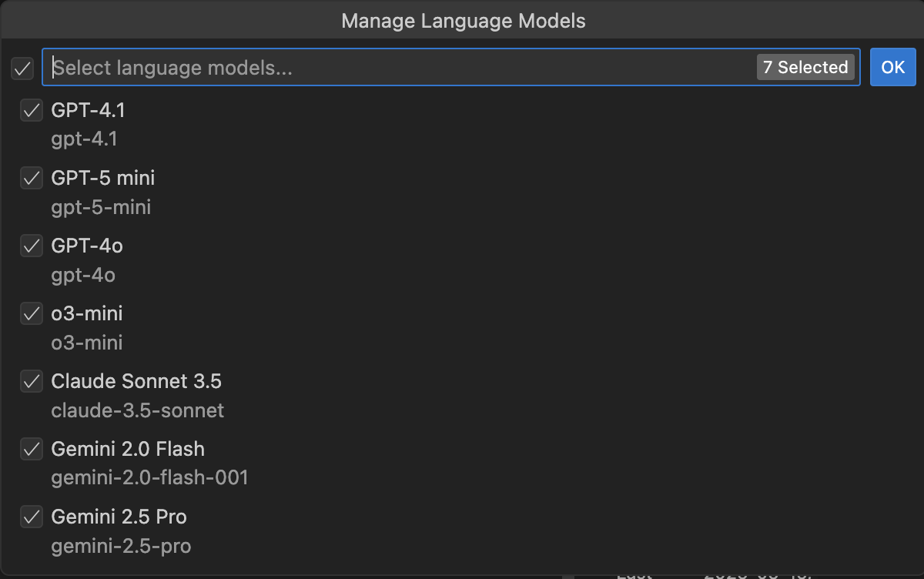
Task: Toggle the GPT-5 mini checkbox
Action: [x=32, y=179]
